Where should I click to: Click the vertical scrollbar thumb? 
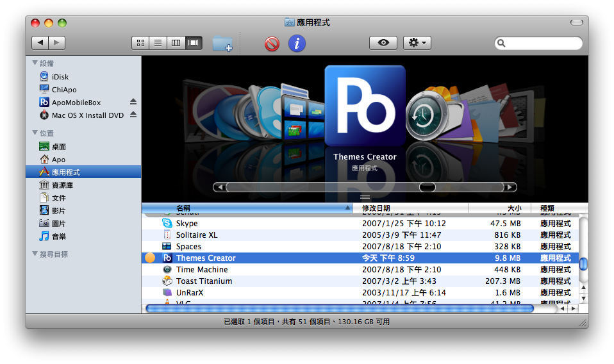coord(583,264)
